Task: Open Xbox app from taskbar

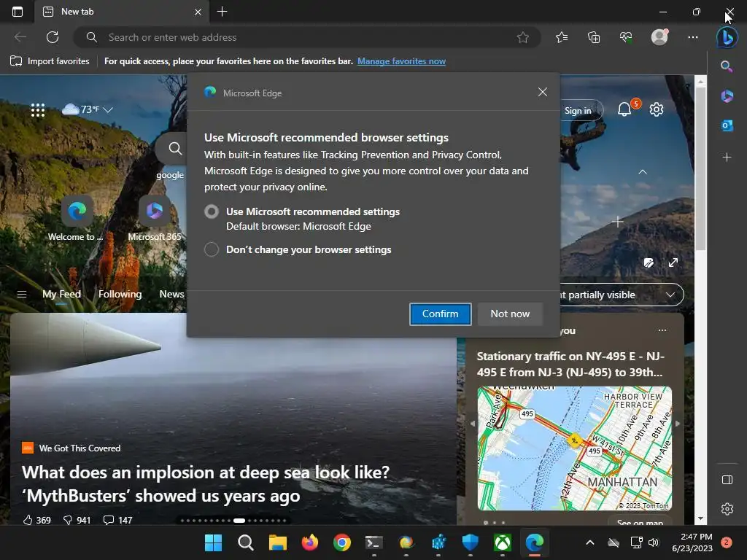Action: (x=502, y=542)
